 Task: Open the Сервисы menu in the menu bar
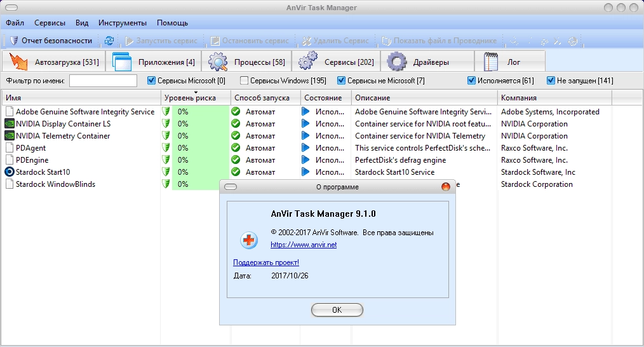pyautogui.click(x=50, y=23)
